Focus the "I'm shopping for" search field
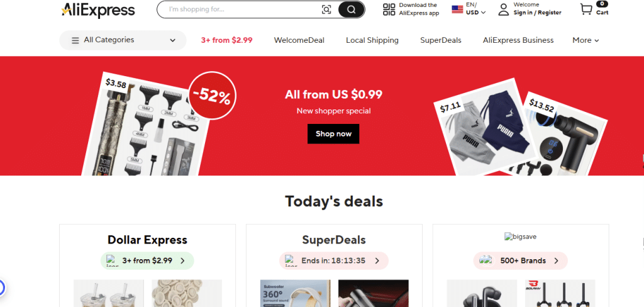644x307 pixels. tap(242, 9)
